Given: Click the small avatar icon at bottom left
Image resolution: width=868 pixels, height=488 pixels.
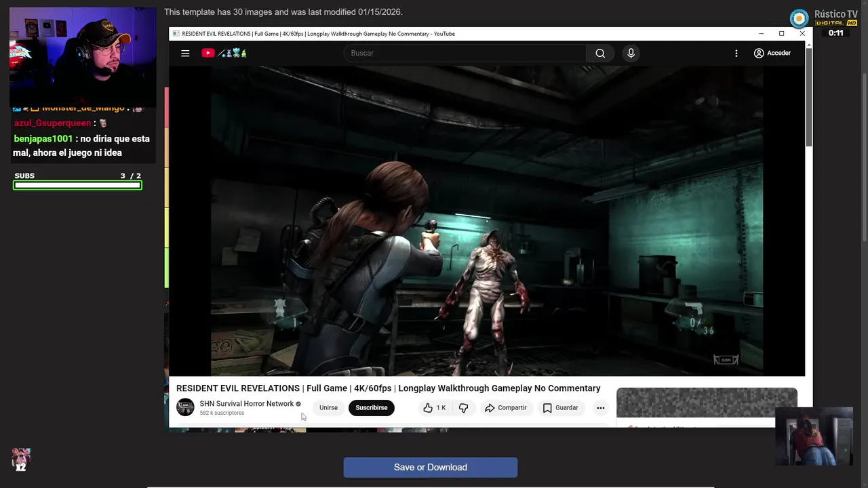Looking at the screenshot, I should tap(21, 459).
